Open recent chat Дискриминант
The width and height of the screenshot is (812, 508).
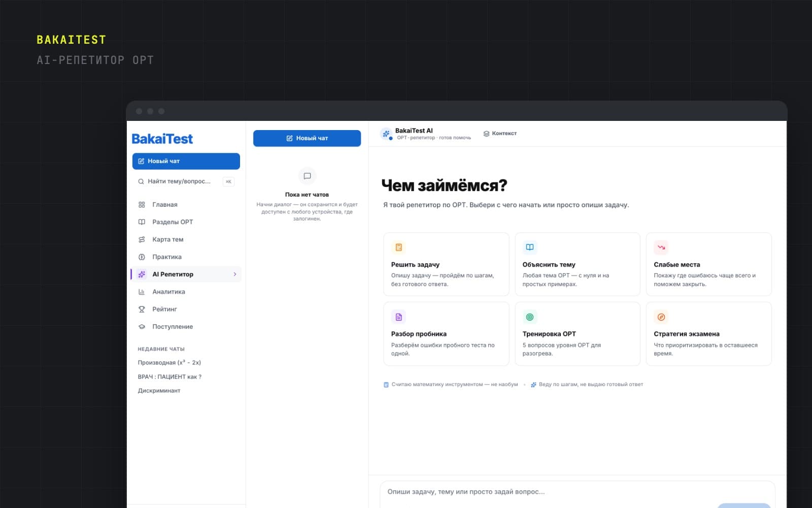click(159, 391)
